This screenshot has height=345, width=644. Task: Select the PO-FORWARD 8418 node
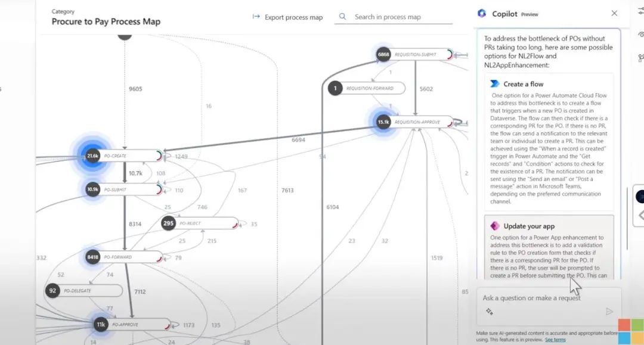[123, 257]
